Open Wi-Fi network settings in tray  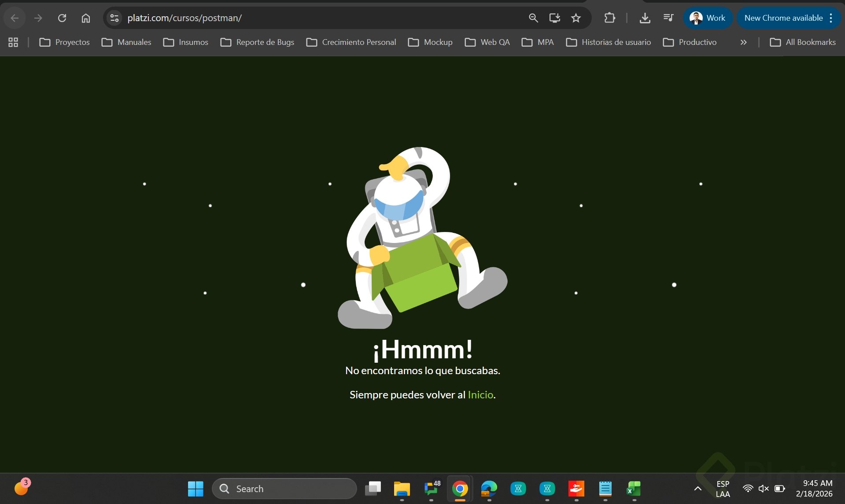pos(748,489)
